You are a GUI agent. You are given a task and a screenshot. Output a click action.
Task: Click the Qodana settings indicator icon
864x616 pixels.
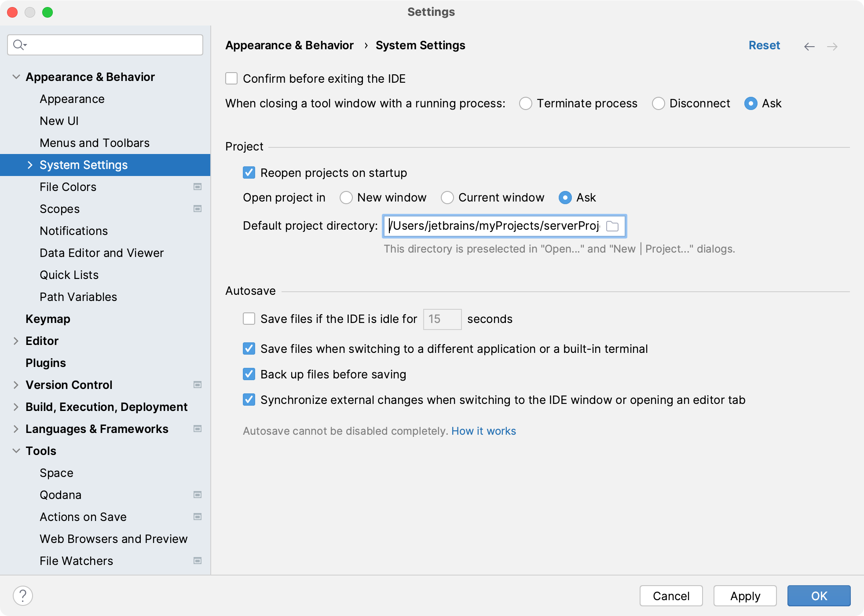[x=198, y=495]
